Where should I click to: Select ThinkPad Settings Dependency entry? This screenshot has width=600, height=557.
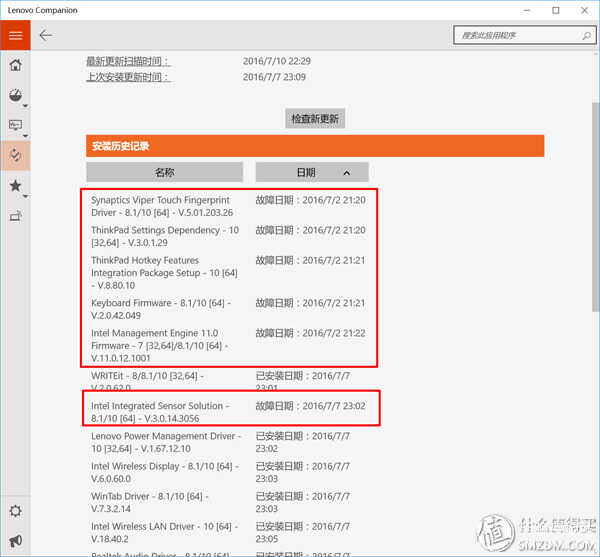point(165,236)
